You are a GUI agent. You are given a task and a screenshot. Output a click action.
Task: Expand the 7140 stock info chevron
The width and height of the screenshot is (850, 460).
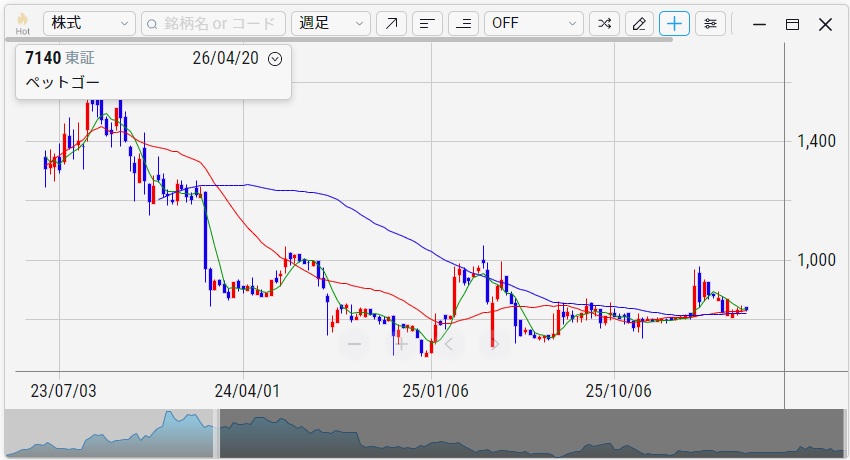pyautogui.click(x=276, y=58)
